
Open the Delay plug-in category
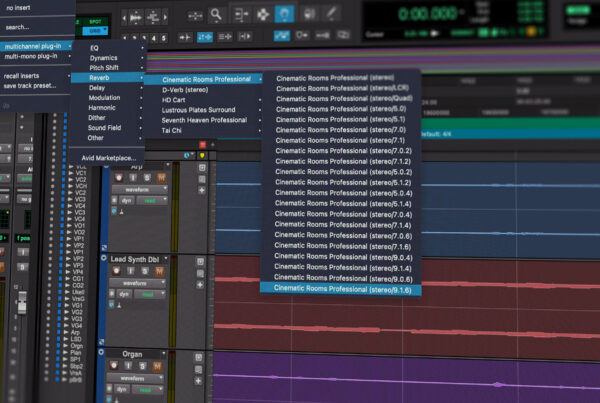click(x=107, y=88)
